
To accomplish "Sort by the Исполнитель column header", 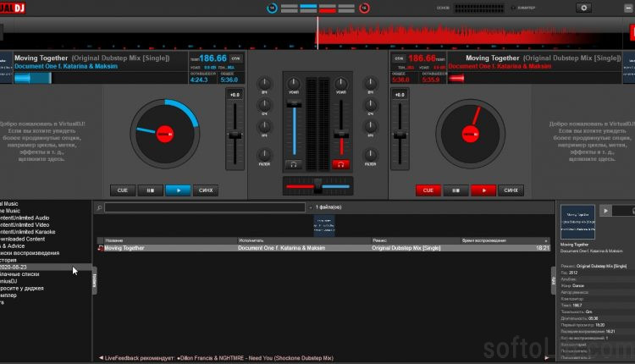I will tap(304, 240).
